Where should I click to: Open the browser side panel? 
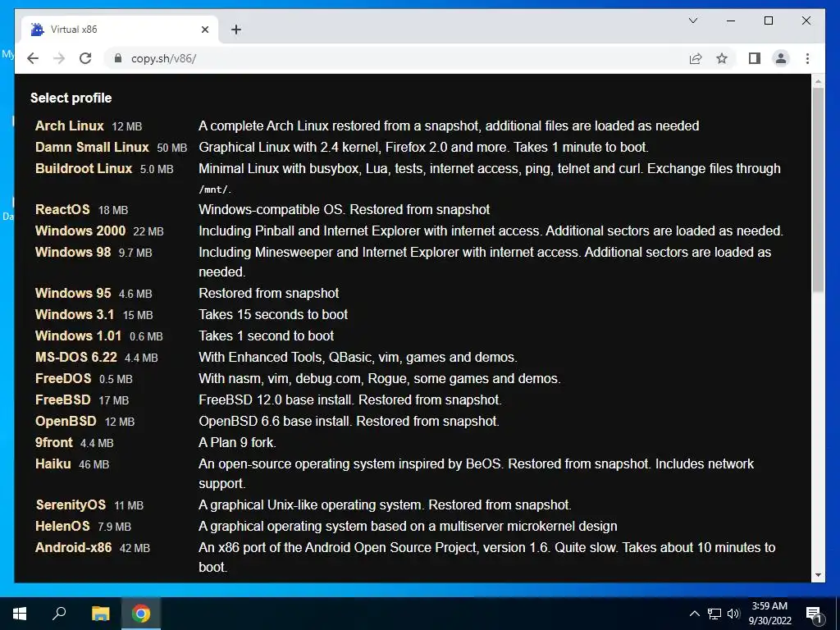pyautogui.click(x=755, y=58)
